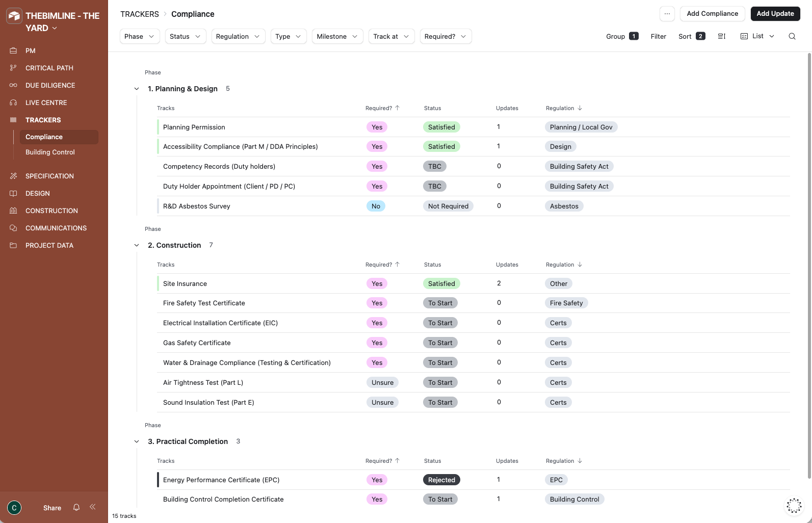Click the Group button

(x=622, y=36)
